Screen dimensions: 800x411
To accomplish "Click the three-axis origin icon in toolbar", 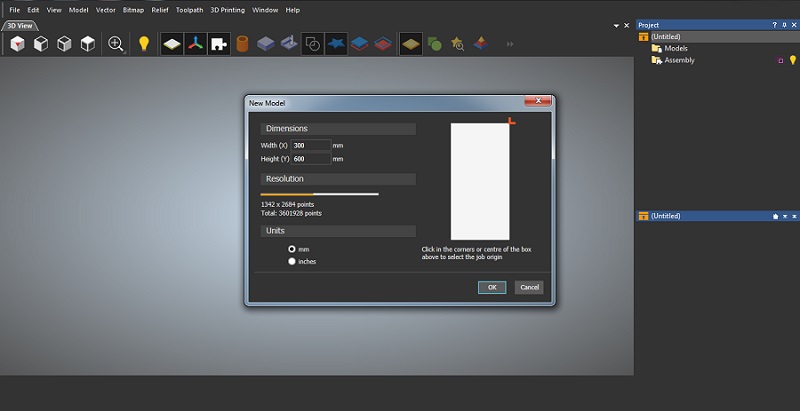I will 195,43.
